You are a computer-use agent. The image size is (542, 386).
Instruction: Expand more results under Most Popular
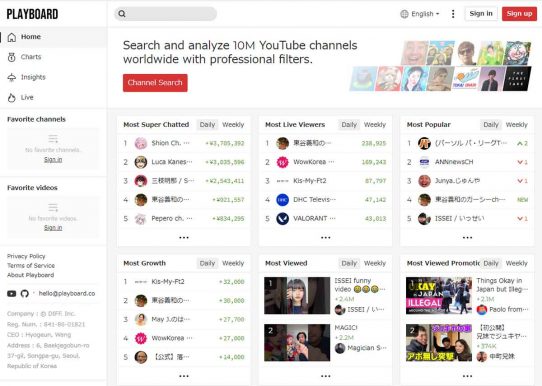point(467,237)
